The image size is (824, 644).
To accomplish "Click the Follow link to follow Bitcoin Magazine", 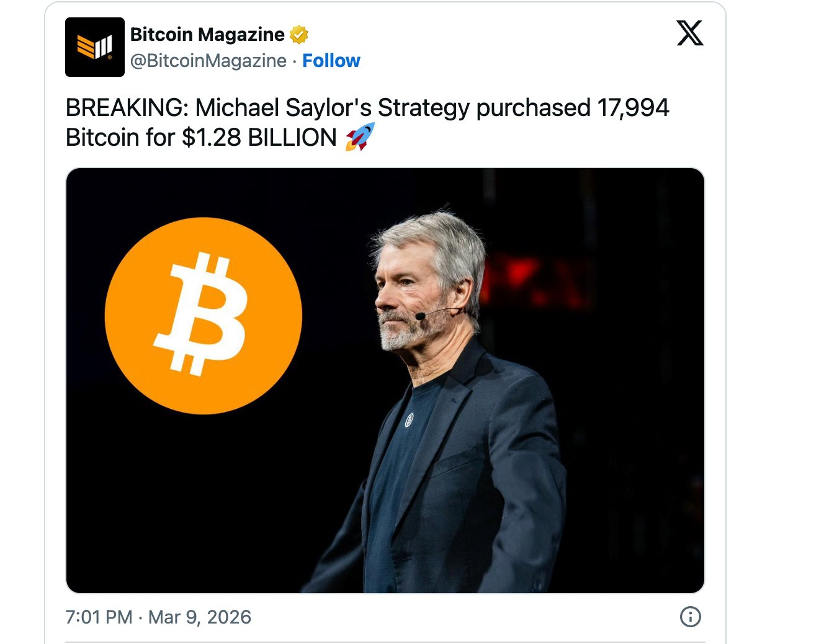I will coord(331,61).
